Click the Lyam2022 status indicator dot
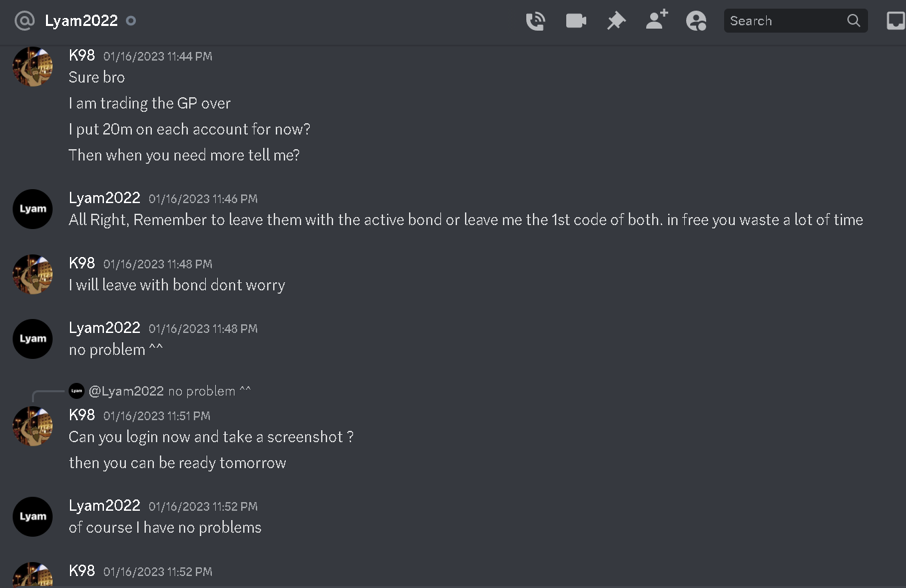 pos(131,21)
